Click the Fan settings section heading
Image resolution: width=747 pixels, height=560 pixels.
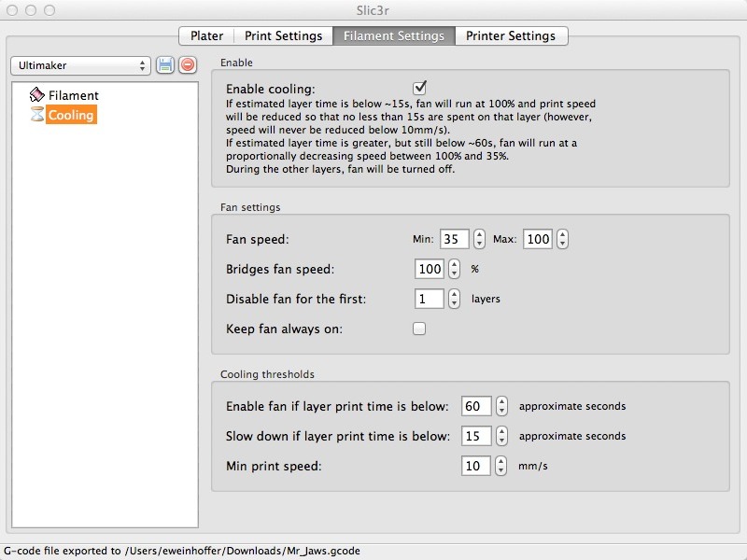pyautogui.click(x=250, y=207)
